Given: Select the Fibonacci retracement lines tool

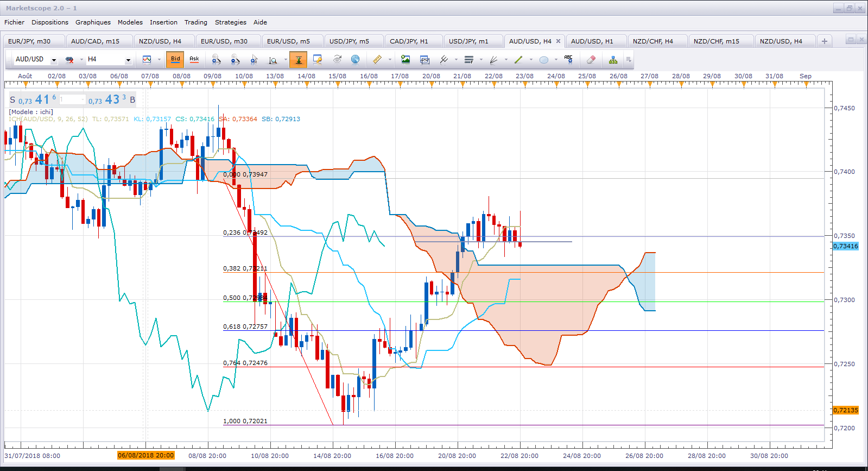Looking at the screenshot, I should click(x=469, y=59).
